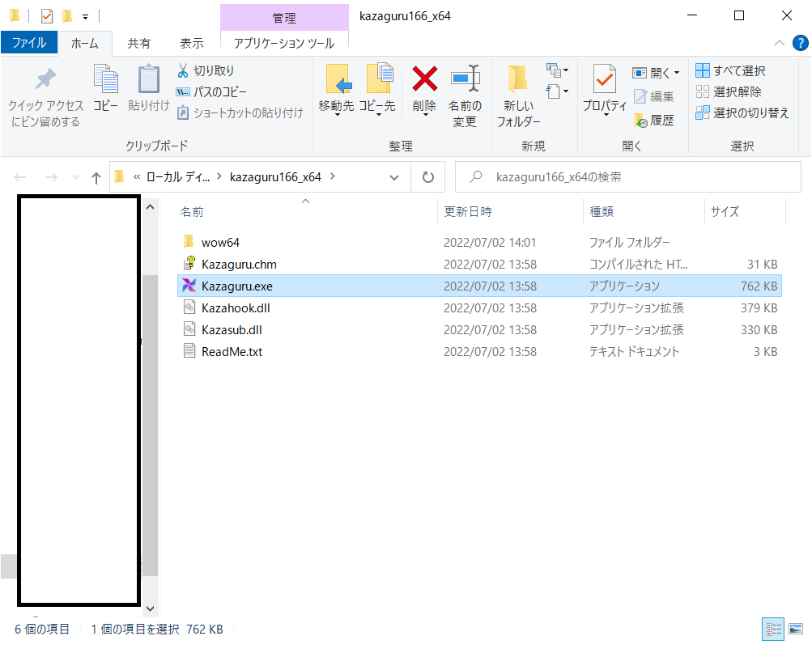Screen dimensions: 812x653
Task: Open the Easy access dropdown in 新規 group
Action: point(557,91)
